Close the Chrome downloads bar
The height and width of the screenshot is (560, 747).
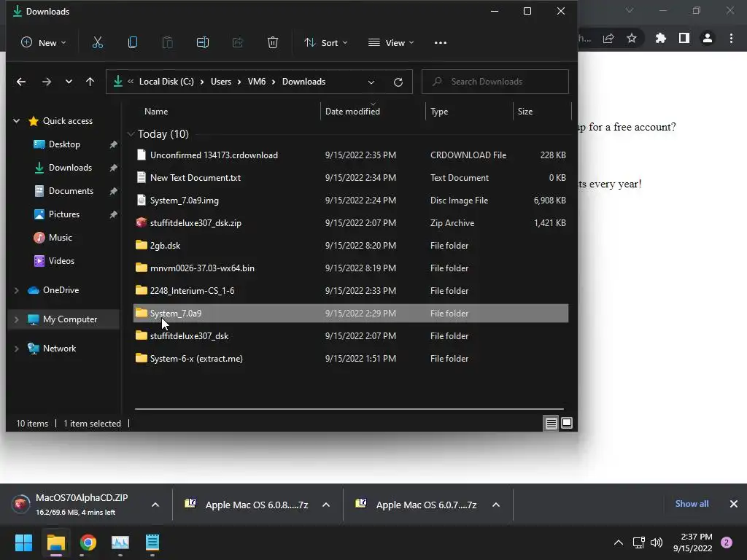(734, 504)
